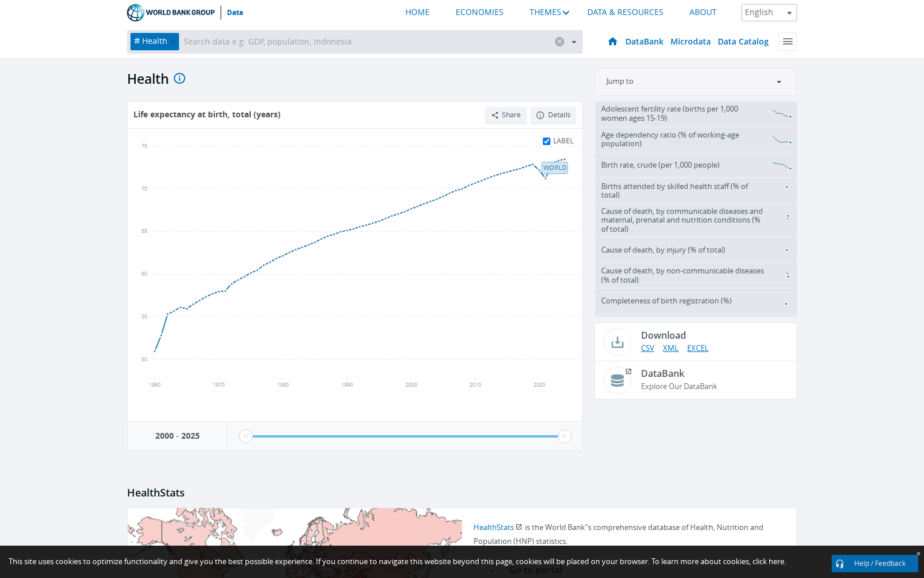924x578 pixels.
Task: Select Births attended by skilled health staff
Action: [696, 191]
